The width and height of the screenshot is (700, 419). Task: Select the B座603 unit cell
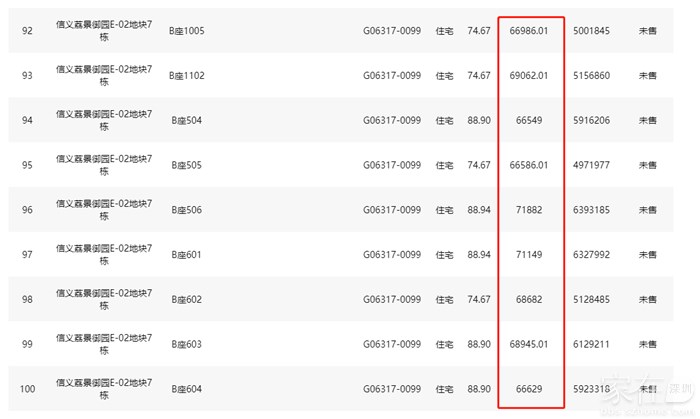pos(186,344)
